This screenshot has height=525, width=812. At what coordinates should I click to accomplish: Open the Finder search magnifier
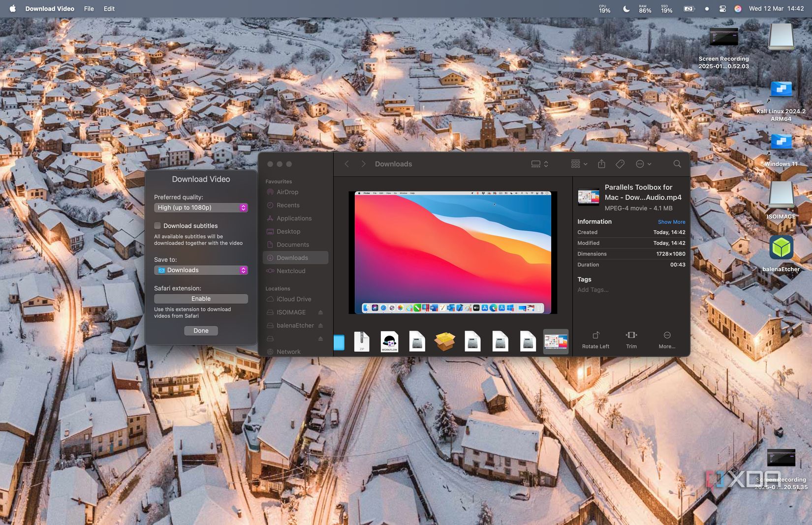pyautogui.click(x=677, y=164)
